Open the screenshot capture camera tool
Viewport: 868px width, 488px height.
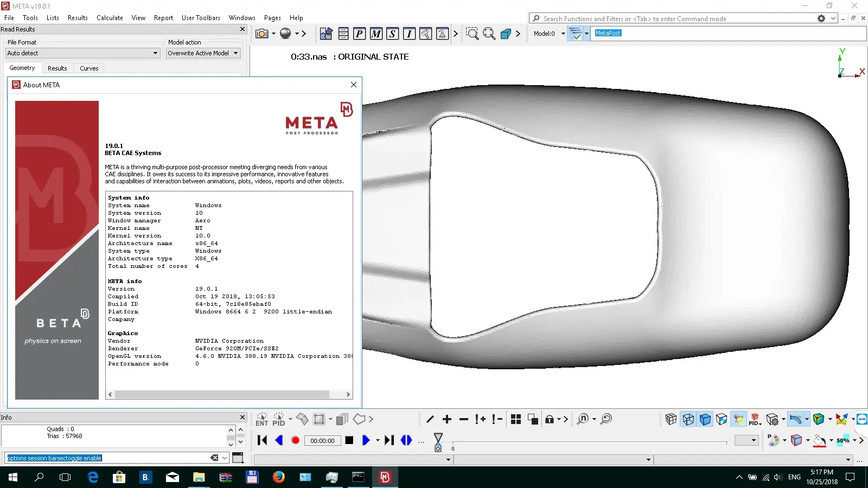pos(261,33)
